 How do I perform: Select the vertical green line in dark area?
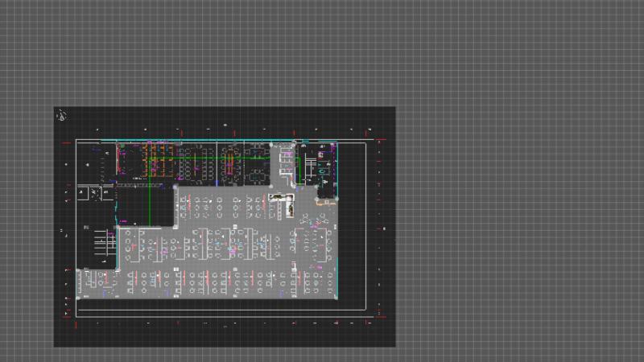(x=149, y=205)
